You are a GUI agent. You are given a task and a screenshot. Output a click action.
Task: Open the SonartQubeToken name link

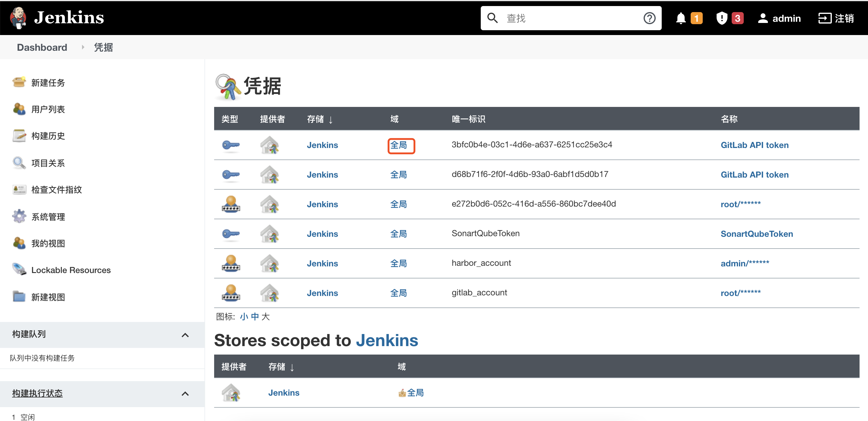(x=756, y=234)
